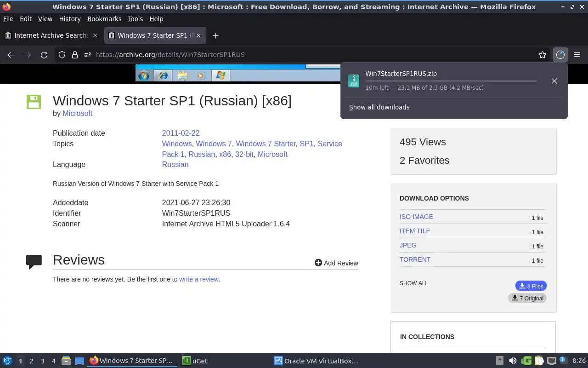Click SHOW ALL download files
The image size is (588, 368).
point(414,283)
